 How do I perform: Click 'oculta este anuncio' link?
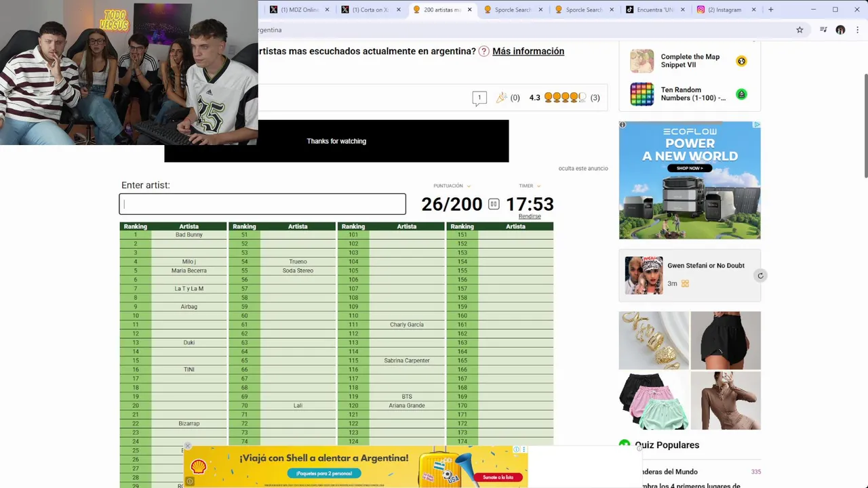click(x=583, y=169)
